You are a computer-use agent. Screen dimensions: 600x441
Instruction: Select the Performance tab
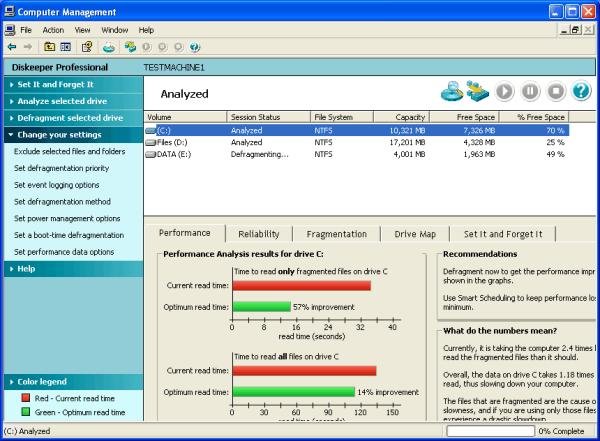[x=185, y=233]
